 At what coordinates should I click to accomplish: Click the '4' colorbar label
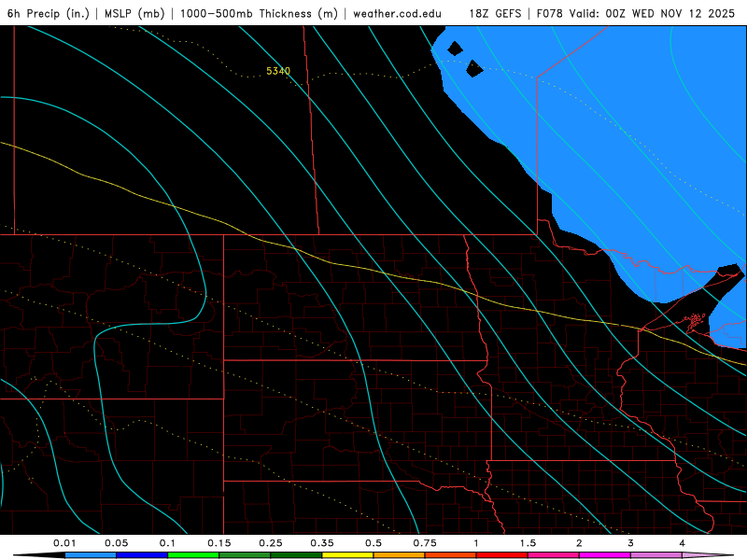[x=683, y=543]
